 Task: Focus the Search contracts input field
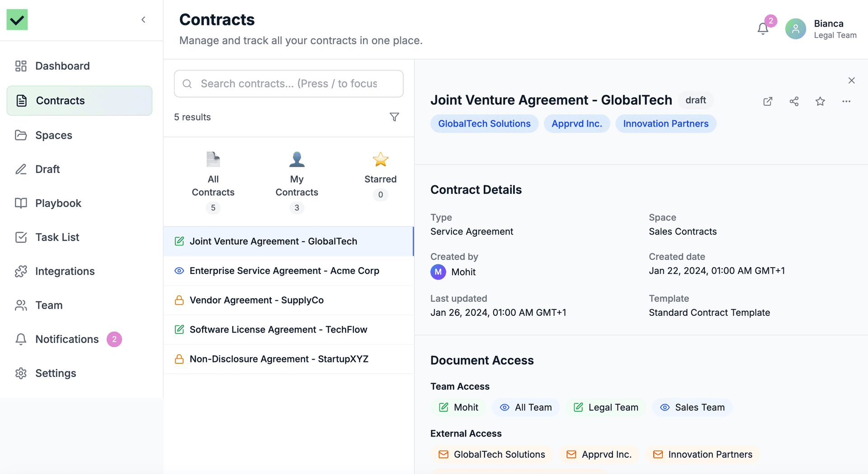(288, 84)
